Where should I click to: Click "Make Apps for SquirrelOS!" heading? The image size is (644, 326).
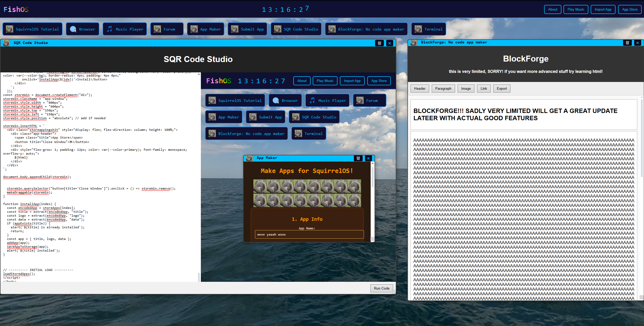pos(307,171)
